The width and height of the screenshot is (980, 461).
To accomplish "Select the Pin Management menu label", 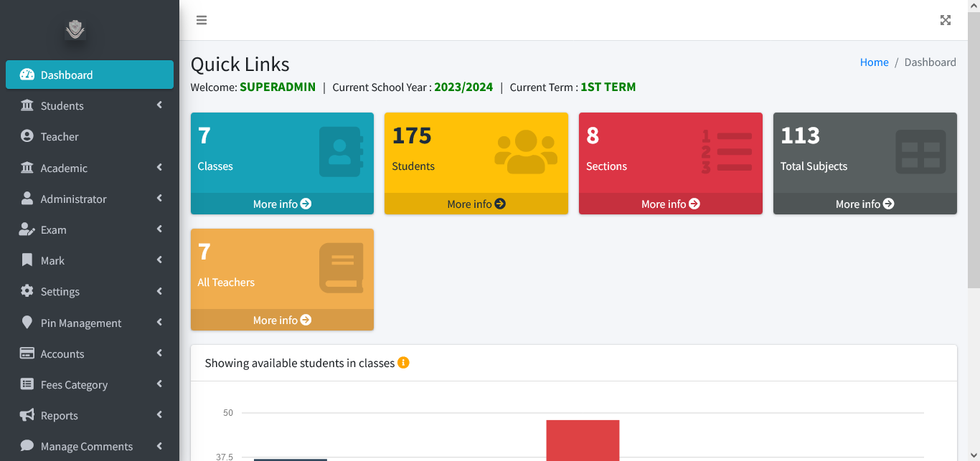I will pos(81,323).
